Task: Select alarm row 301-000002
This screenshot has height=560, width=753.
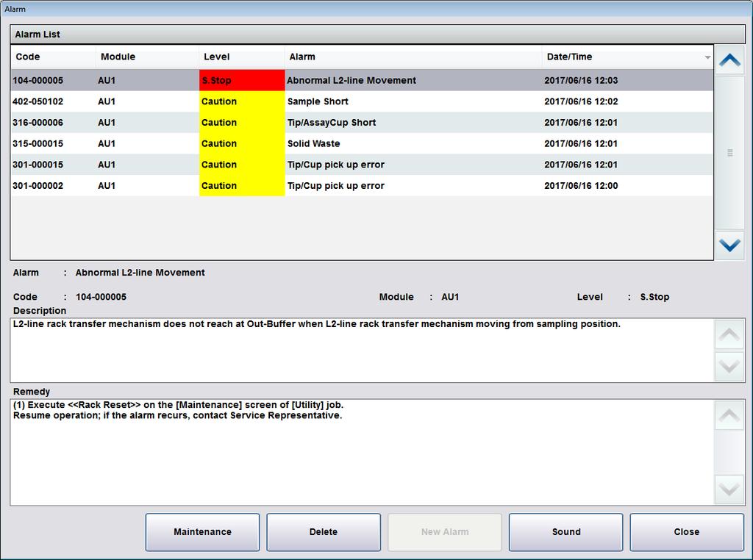Action: 362,186
